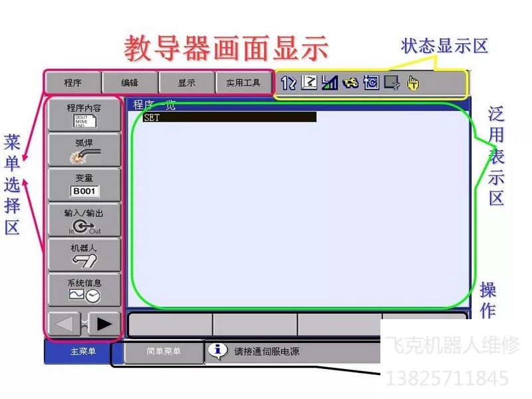Click the hand-shaped security mode status icon
532x399 pixels.
click(412, 84)
